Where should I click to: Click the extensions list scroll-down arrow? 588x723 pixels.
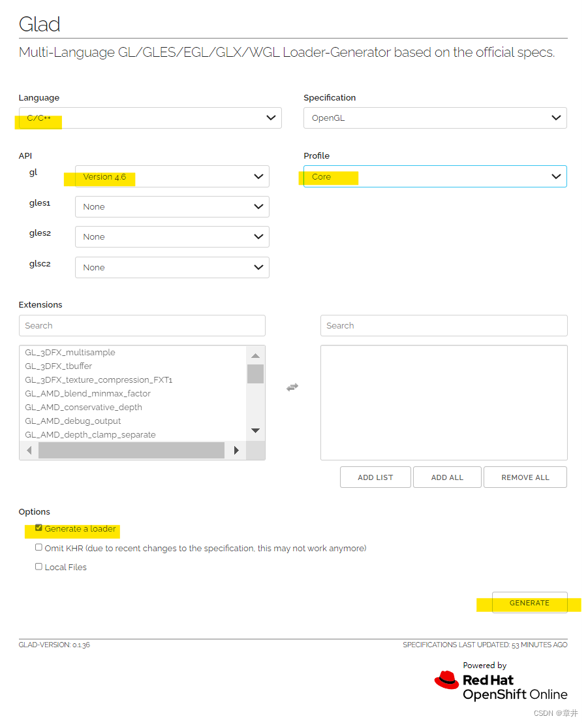pyautogui.click(x=255, y=430)
